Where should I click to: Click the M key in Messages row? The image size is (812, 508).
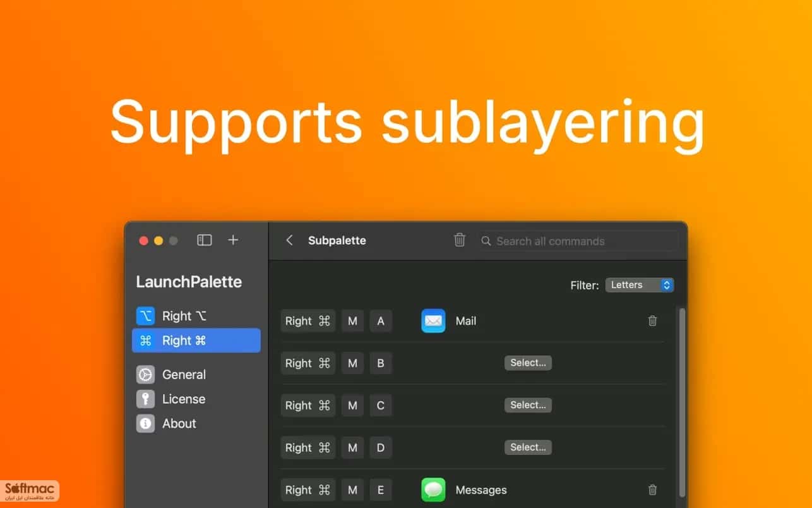click(x=353, y=490)
